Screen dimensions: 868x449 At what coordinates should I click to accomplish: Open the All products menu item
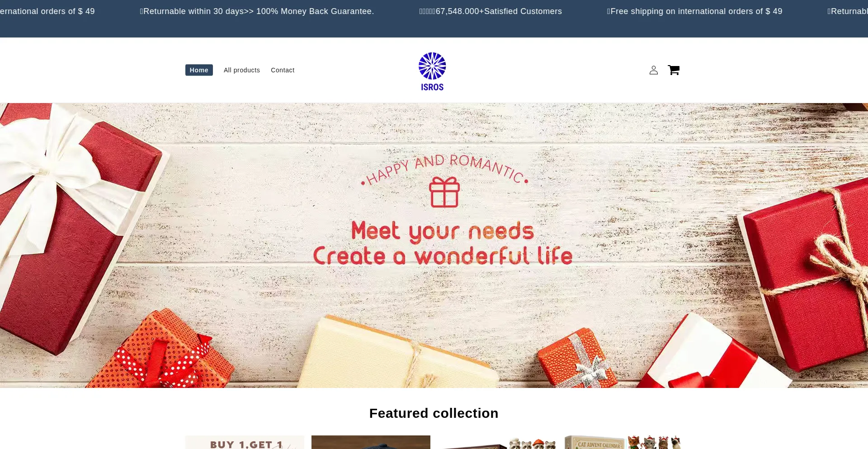point(242,70)
